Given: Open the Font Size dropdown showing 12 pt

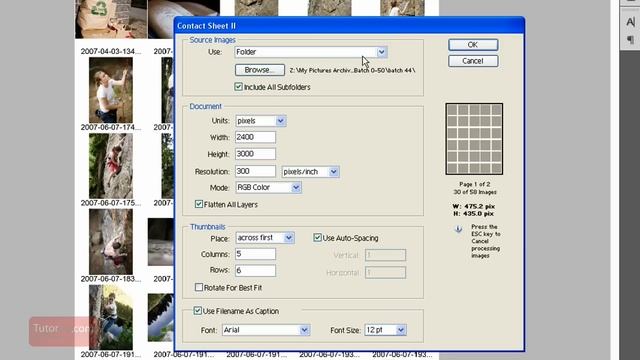Looking at the screenshot, I should pyautogui.click(x=385, y=330).
